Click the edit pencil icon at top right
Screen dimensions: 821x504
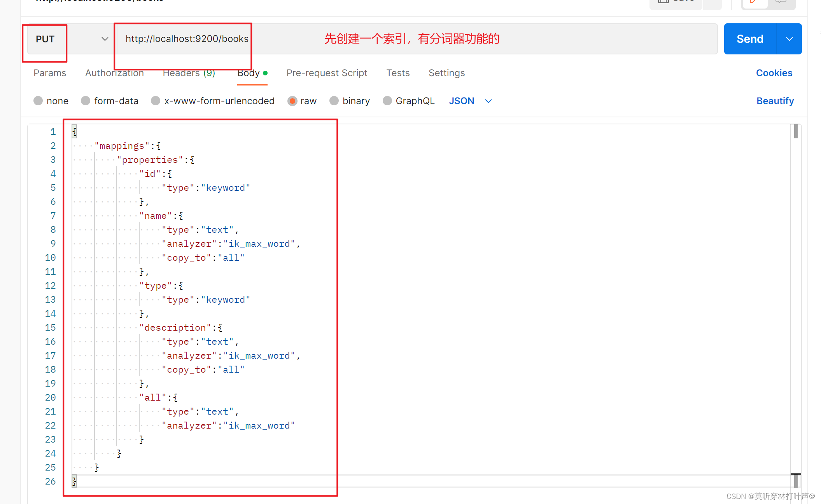[754, 2]
